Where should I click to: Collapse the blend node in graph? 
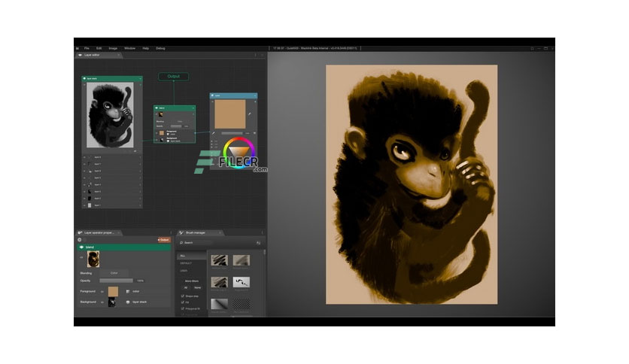coord(193,108)
